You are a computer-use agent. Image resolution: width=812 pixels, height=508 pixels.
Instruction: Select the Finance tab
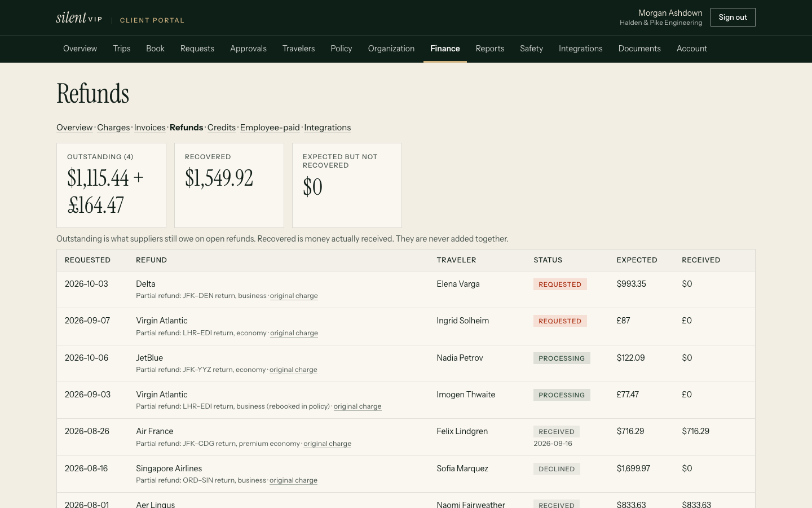pos(445,49)
